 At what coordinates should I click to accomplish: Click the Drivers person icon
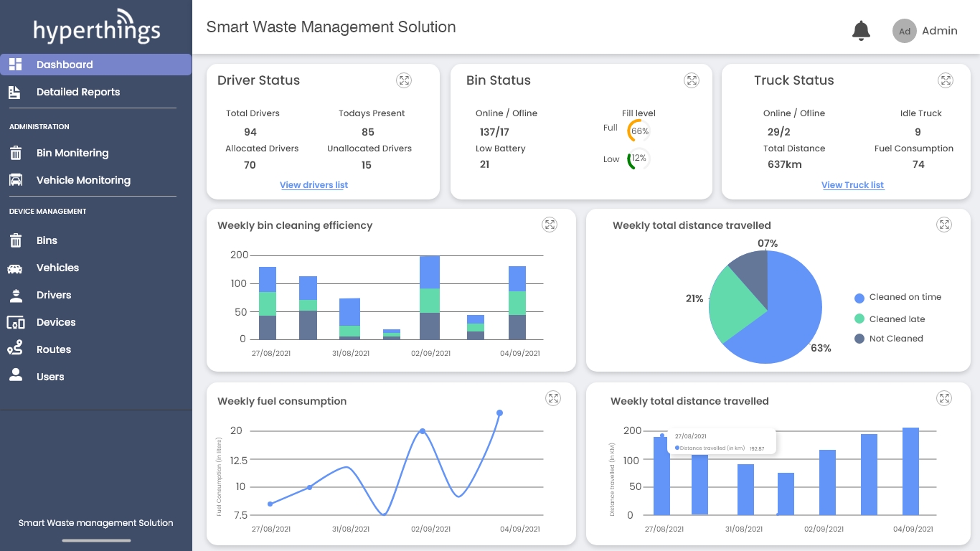click(x=15, y=295)
